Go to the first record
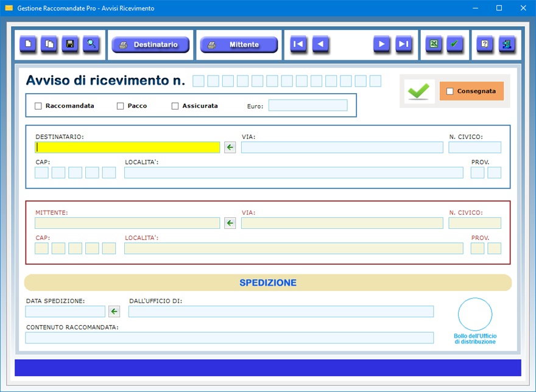 pyautogui.click(x=298, y=44)
